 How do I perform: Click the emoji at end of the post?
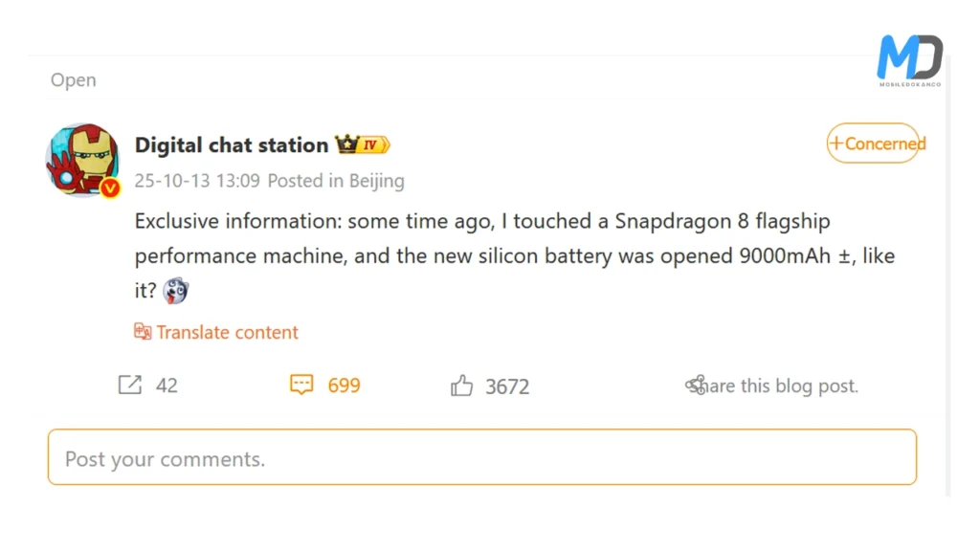point(175,291)
